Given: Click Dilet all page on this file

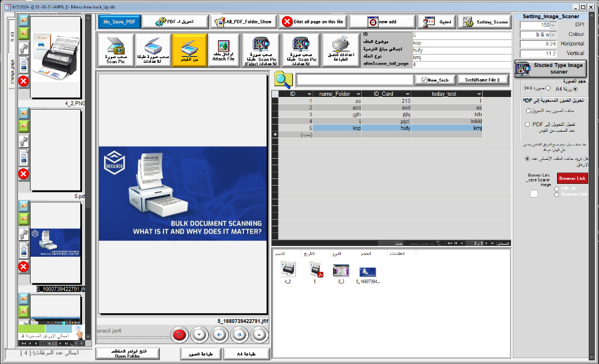Looking at the screenshot, I should (x=313, y=22).
